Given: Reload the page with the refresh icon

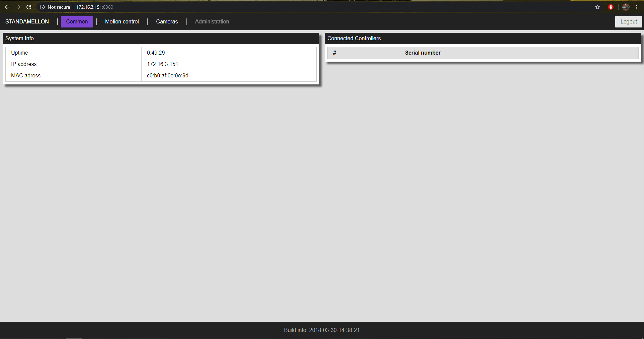Looking at the screenshot, I should [29, 7].
